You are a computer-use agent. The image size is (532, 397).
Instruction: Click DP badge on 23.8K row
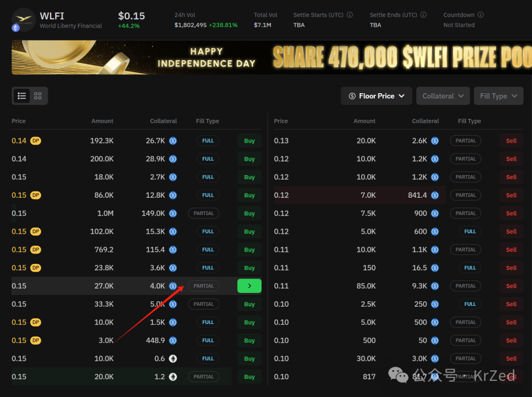(35, 268)
